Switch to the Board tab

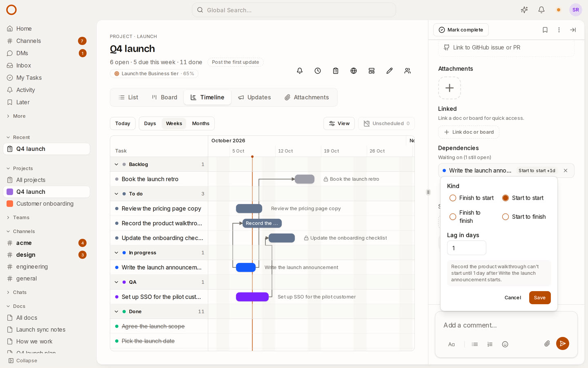165,97
